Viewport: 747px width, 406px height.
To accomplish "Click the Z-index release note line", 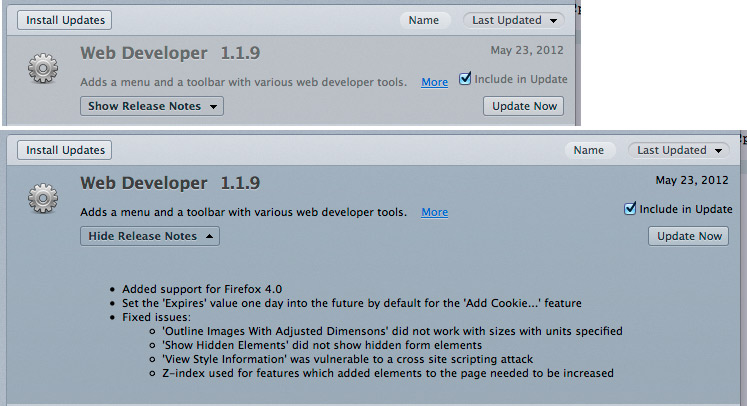I will pos(388,373).
